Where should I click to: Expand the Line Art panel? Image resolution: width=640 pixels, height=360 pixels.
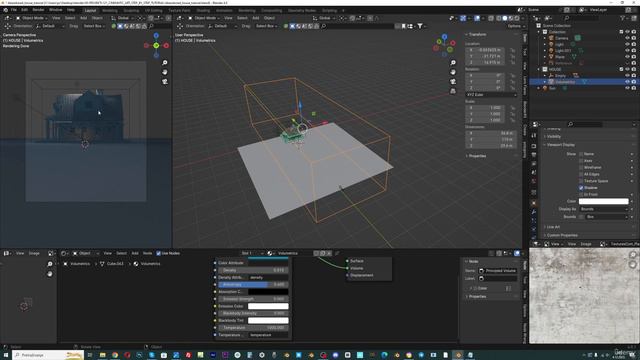[553, 227]
